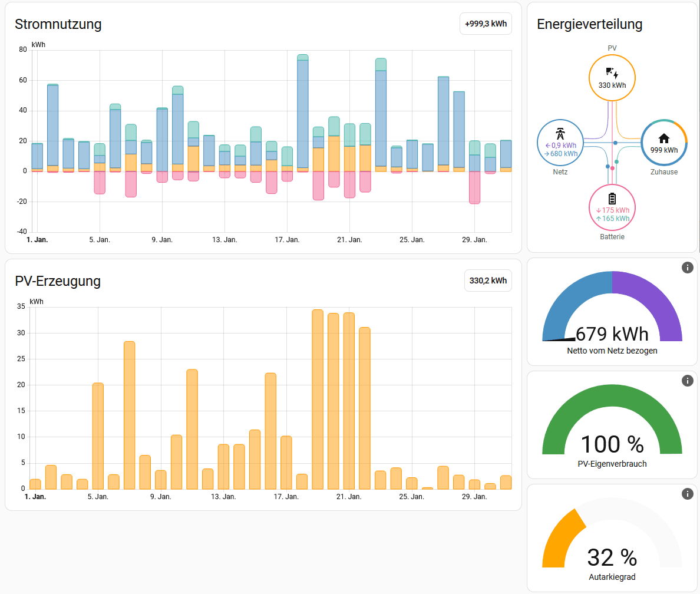The width and height of the screenshot is (700, 594).
Task: Click the 999 kWh Zuhause value
Action: [x=664, y=150]
